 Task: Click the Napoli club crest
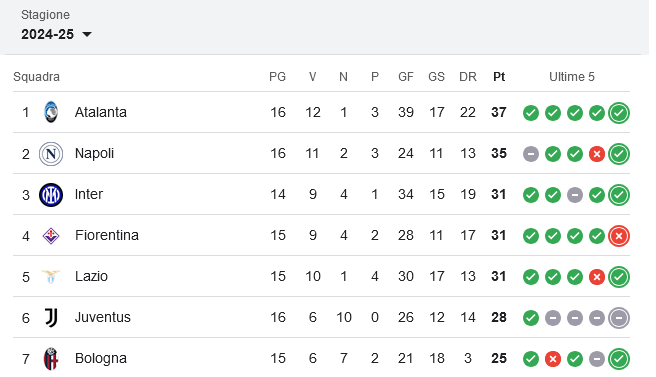tap(51, 154)
